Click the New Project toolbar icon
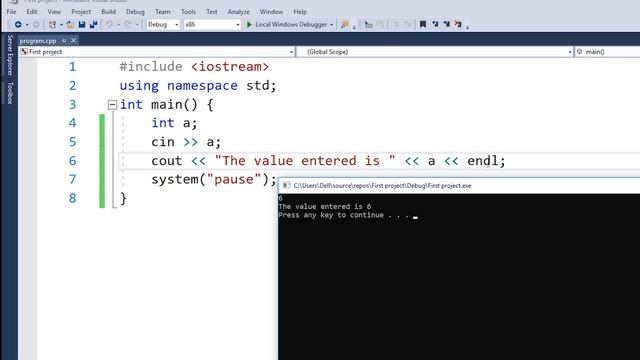Viewport: 640px width, 360px height. point(52,24)
